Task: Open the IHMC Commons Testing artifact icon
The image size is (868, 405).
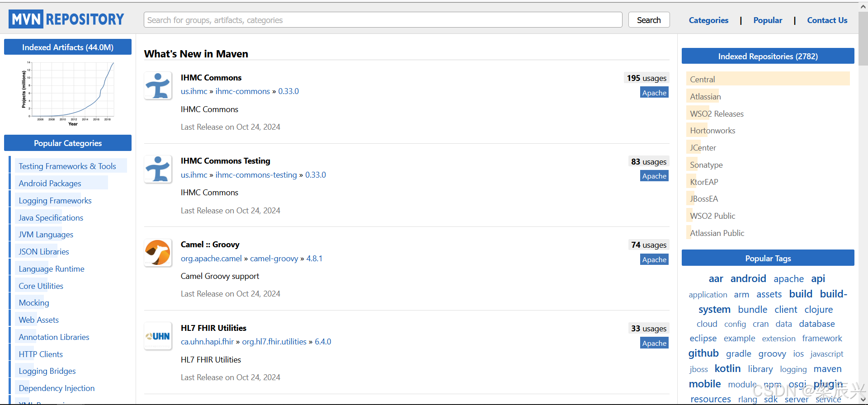Action: coord(158,169)
